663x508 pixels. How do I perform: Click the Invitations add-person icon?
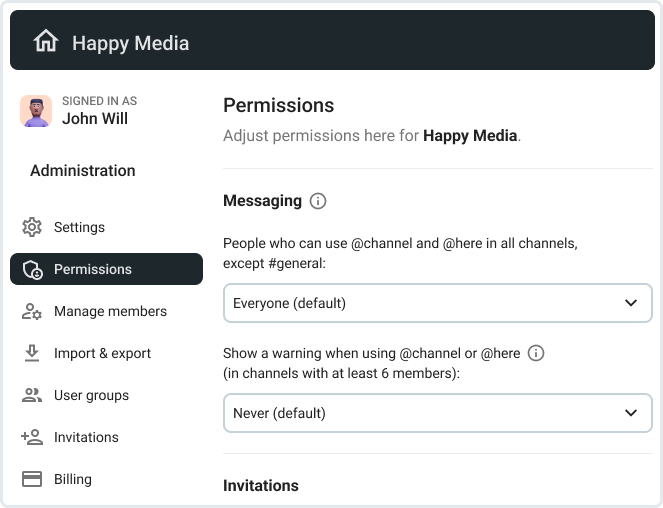click(x=32, y=437)
